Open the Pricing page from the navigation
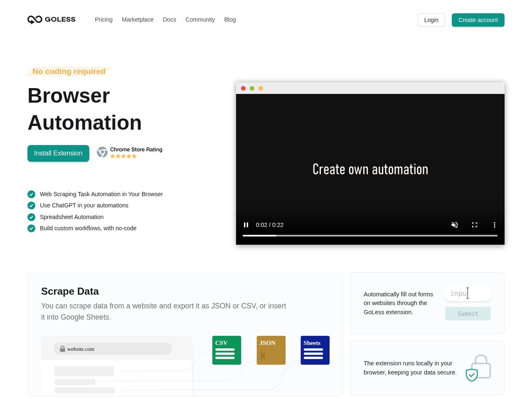This screenshot has height=399, width=532. pos(103,20)
